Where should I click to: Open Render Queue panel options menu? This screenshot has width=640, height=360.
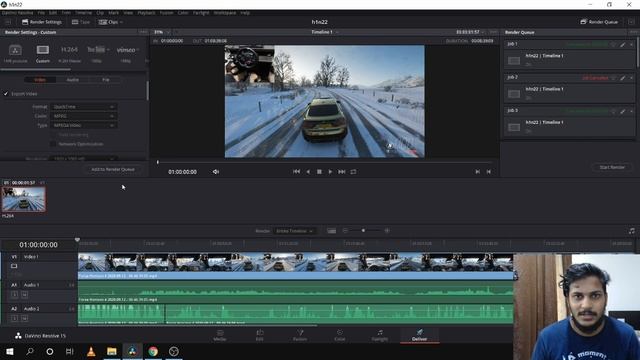pos(633,32)
